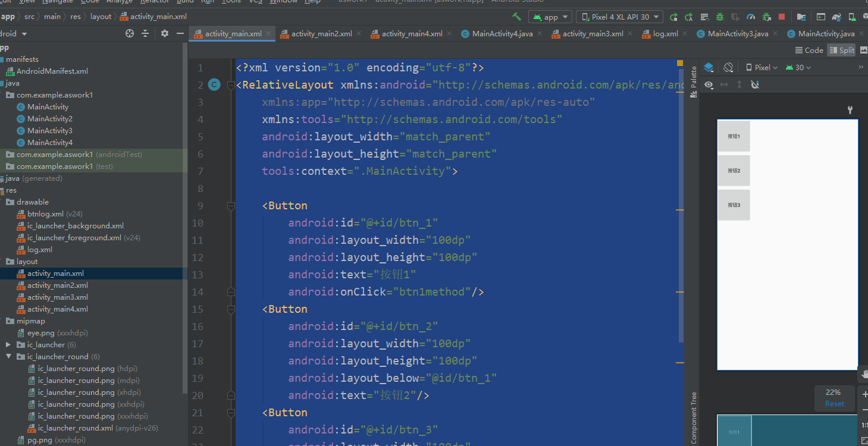Image resolution: width=868 pixels, height=446 pixels.
Task: Open Project panel gear settings
Action: pos(165,34)
